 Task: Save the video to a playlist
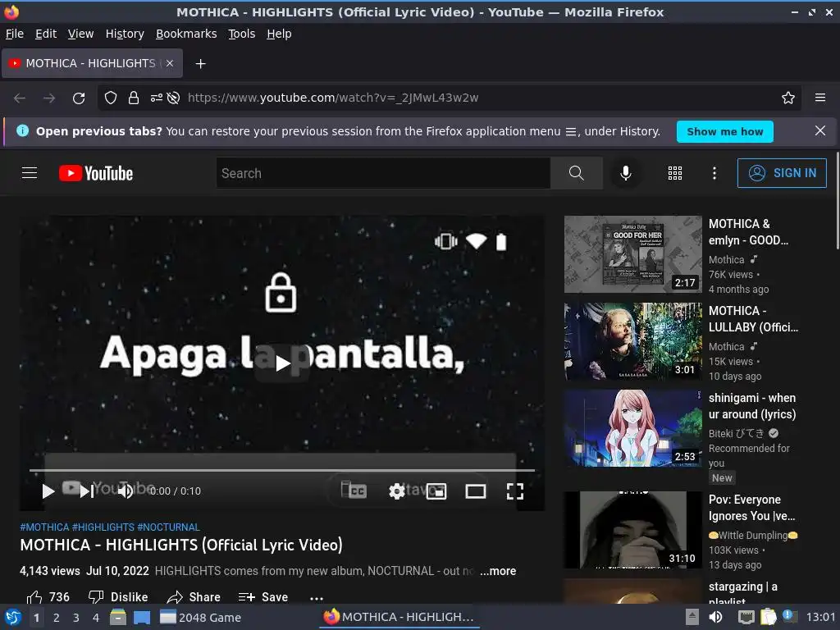[263, 597]
